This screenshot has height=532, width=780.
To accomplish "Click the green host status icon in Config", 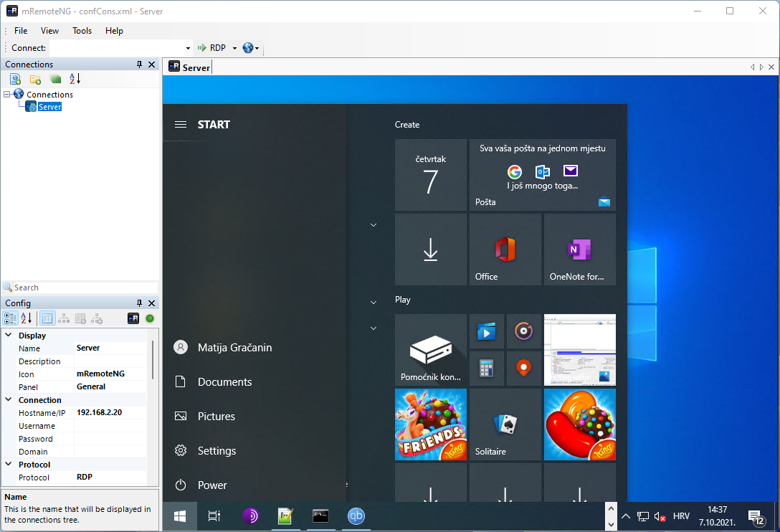I will (150, 318).
